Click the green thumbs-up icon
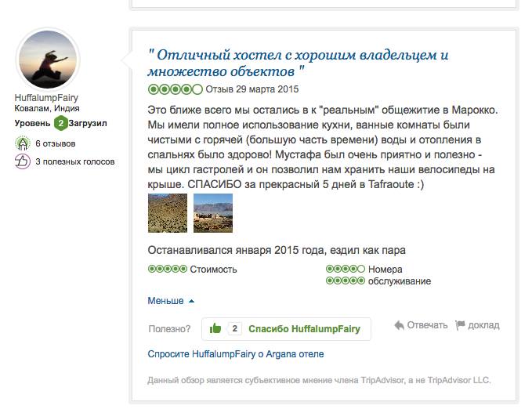The image size is (532, 420). click(x=215, y=329)
